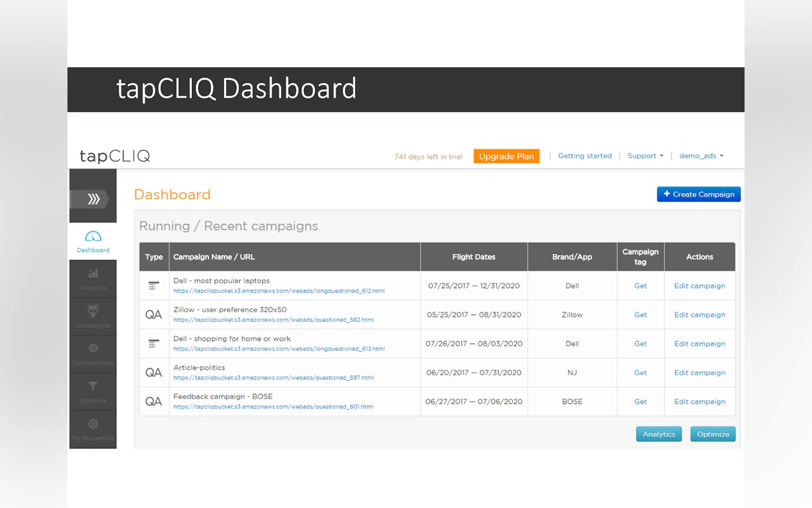Screen dimensions: 812x508
Task: Click the teal Analytics button below table
Action: (659, 434)
